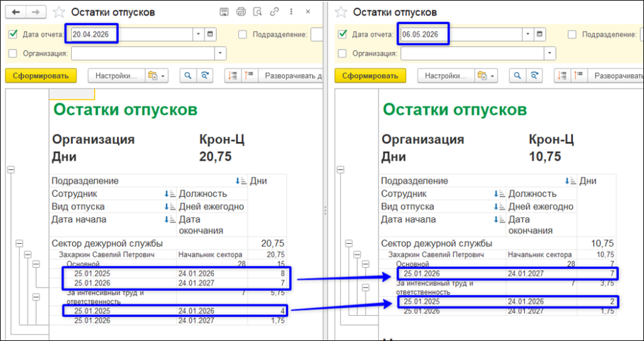Open Настройки in right window
Screen dimensions: 644x341
(x=446, y=75)
